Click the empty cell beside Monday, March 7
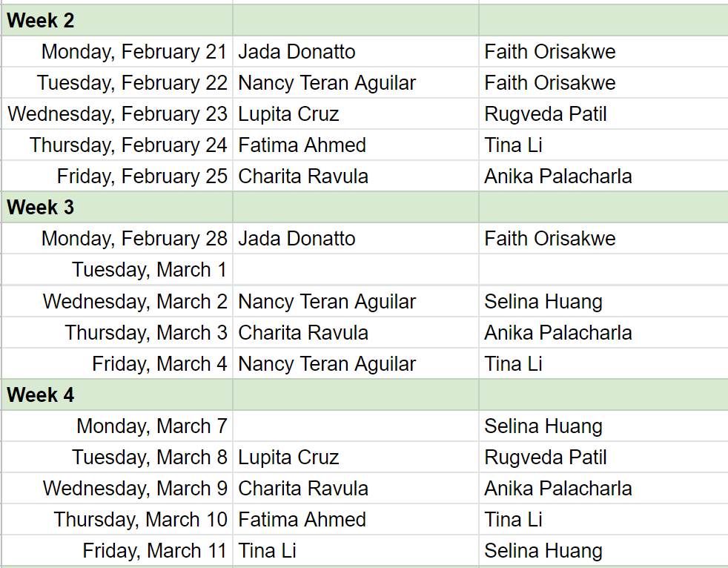Viewport: 728px width, 568px height. coord(355,426)
